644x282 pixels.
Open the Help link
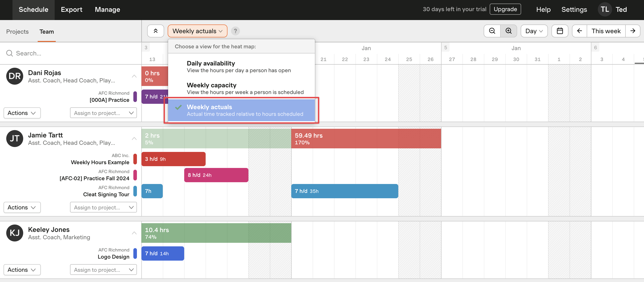point(543,10)
